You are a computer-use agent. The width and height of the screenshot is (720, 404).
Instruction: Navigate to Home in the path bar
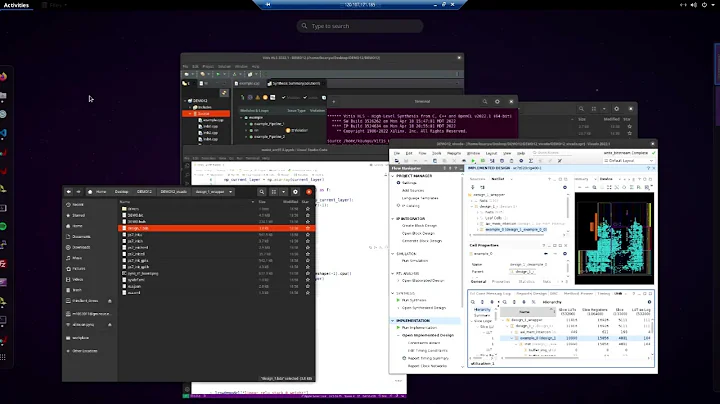tap(97, 192)
